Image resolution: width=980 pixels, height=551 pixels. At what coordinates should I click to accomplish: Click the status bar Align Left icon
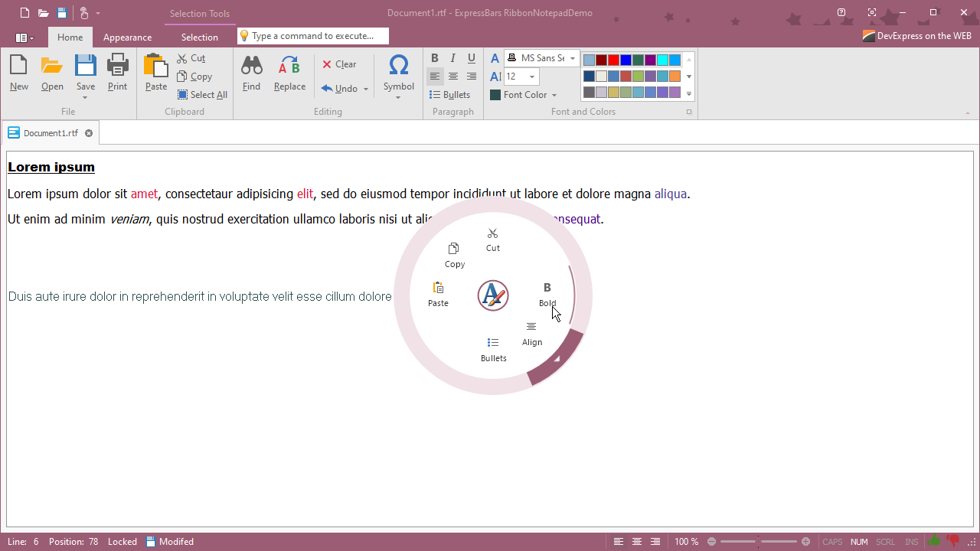[x=619, y=542]
